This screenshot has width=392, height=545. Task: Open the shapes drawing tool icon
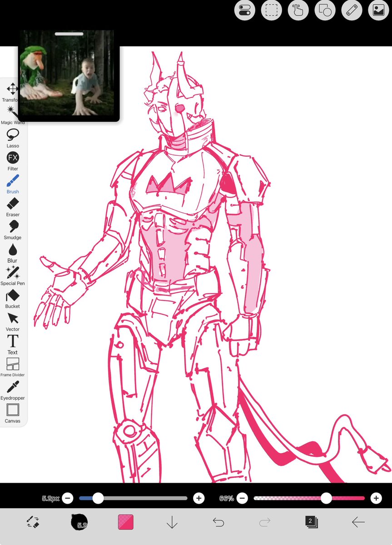(325, 10)
